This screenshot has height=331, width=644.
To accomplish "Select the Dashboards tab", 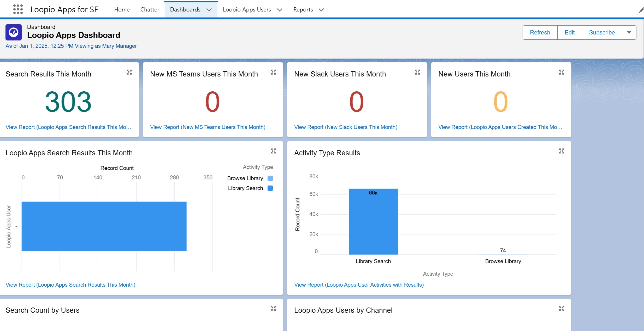I will 185,10.
